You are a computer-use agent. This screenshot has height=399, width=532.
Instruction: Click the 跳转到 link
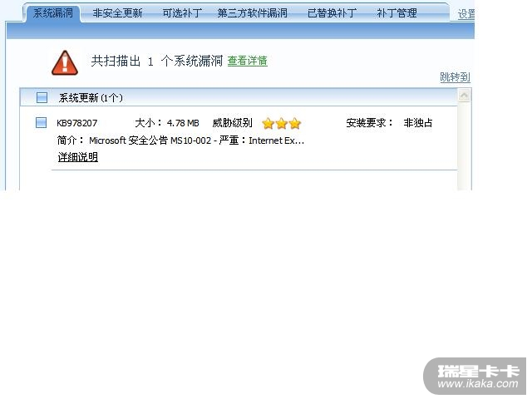pos(455,77)
